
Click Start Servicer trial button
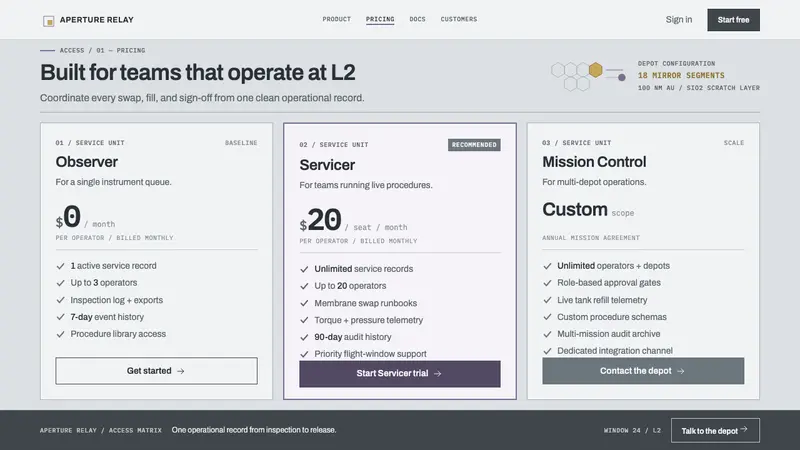[x=400, y=374]
